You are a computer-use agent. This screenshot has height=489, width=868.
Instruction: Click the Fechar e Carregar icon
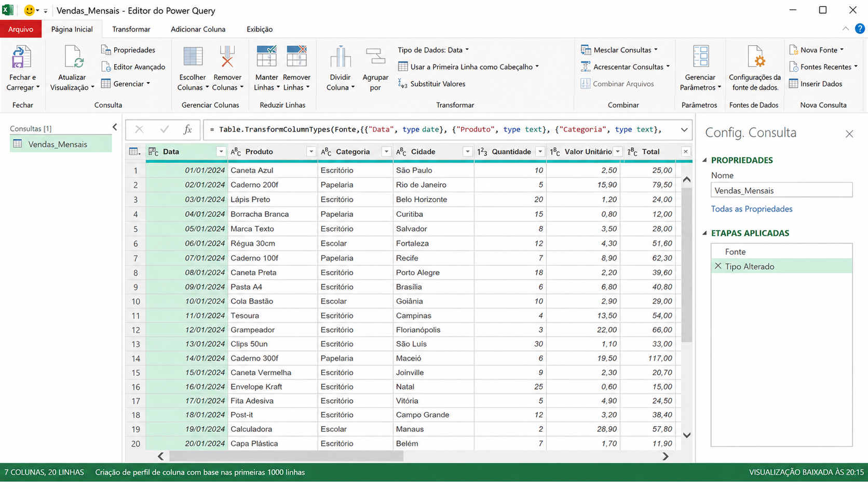point(21,57)
